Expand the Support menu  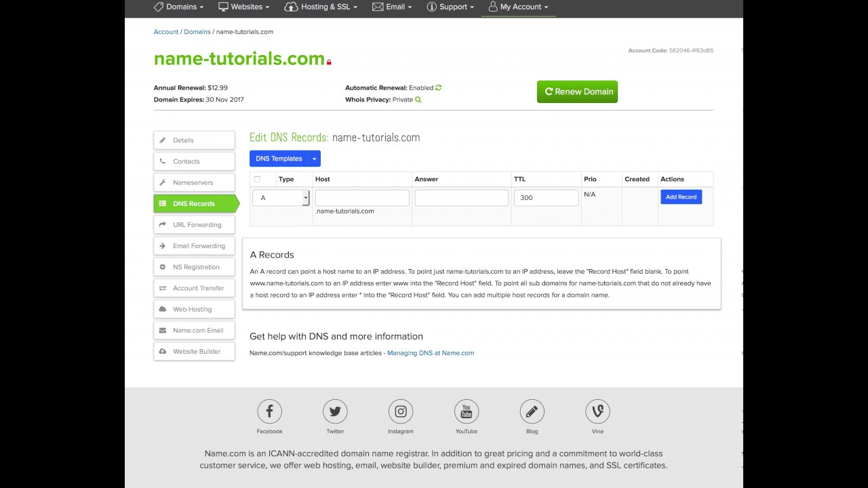click(x=451, y=7)
